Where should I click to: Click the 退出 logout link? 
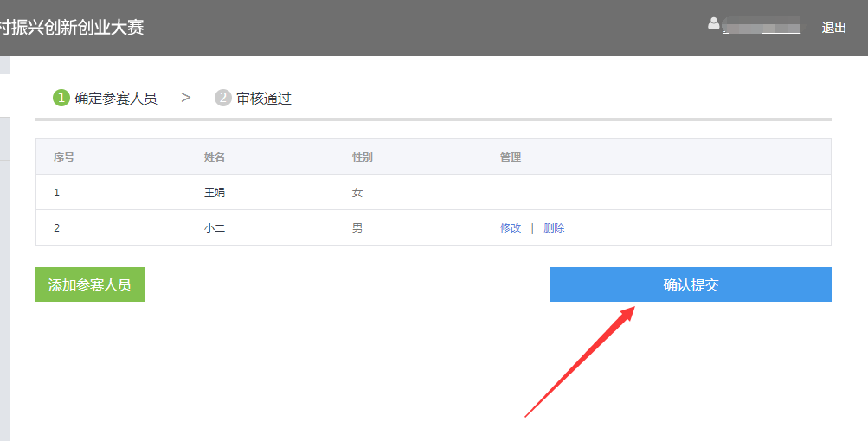click(833, 28)
